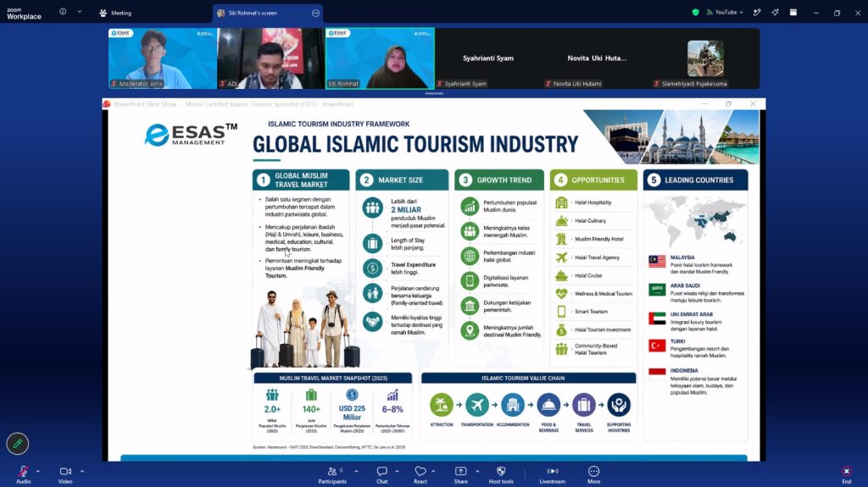Viewport: 868px width, 487px height.
Task: Click the Turki flag on slide
Action: (x=657, y=346)
